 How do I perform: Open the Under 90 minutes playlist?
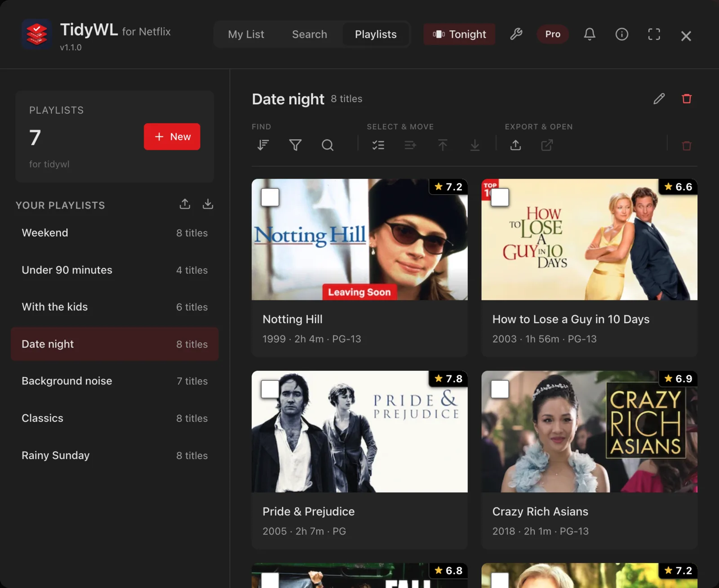(x=115, y=270)
